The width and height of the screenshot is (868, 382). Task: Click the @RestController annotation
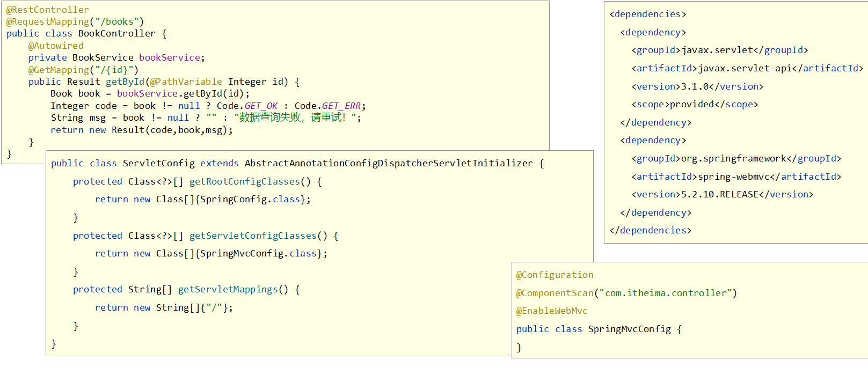(47, 10)
